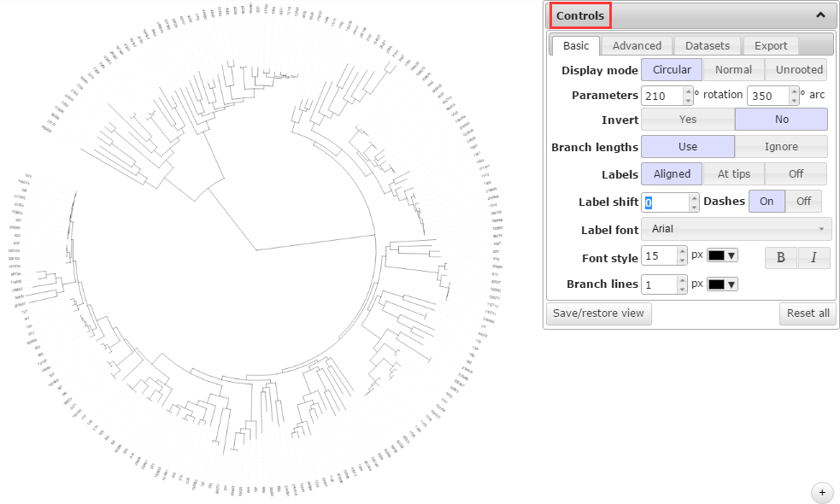Increase the rotation degree value
This screenshot has width=840, height=504.
point(688,91)
